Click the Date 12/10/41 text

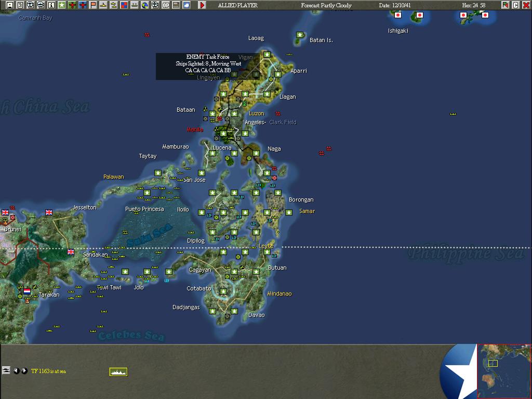point(395,5)
